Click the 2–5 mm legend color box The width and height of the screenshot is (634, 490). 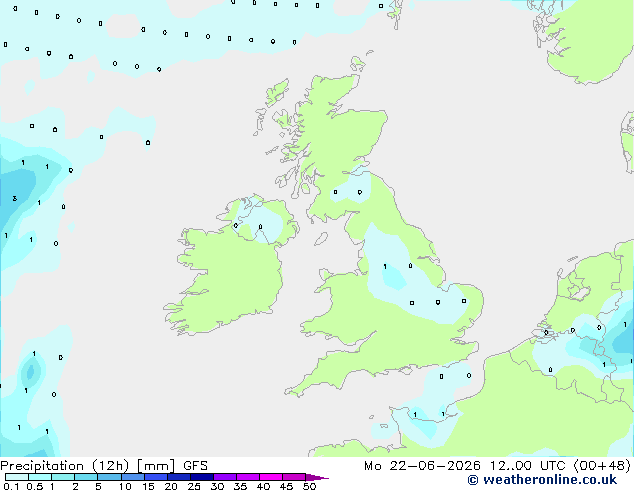tap(86, 477)
